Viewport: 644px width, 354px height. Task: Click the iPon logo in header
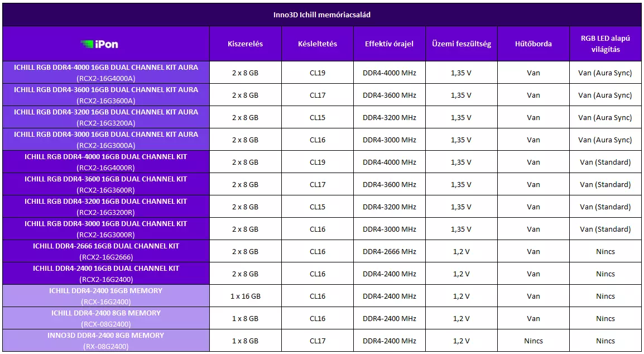[99, 44]
